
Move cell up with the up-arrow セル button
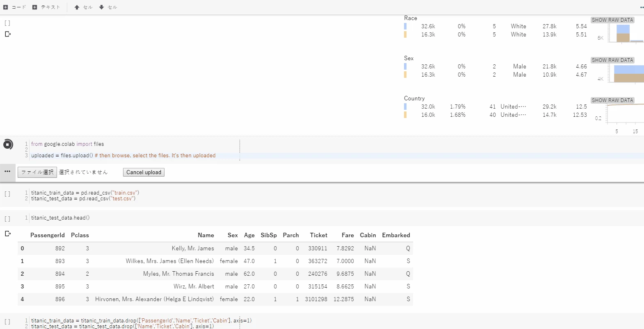pos(83,7)
